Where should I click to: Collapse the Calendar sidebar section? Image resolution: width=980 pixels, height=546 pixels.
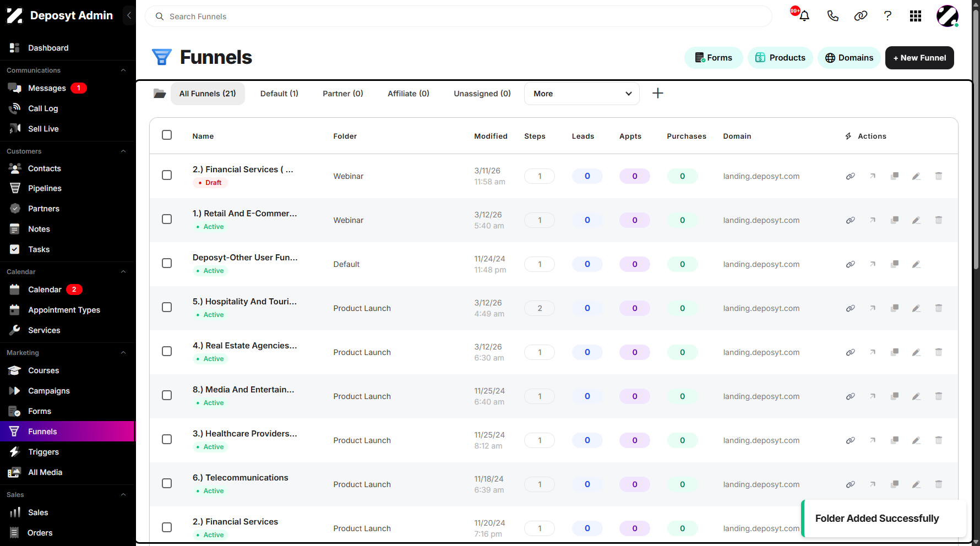coord(123,272)
